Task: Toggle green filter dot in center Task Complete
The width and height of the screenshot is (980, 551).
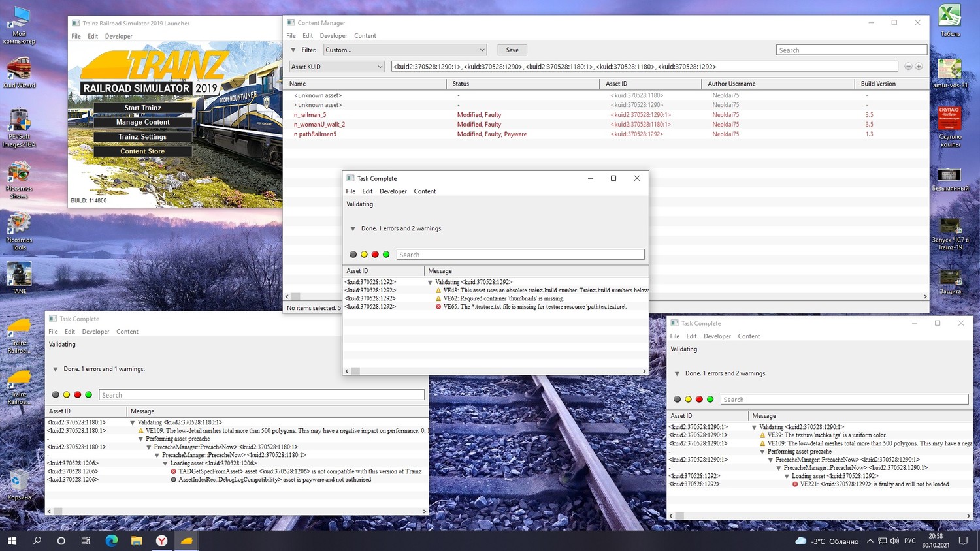Action: click(386, 255)
